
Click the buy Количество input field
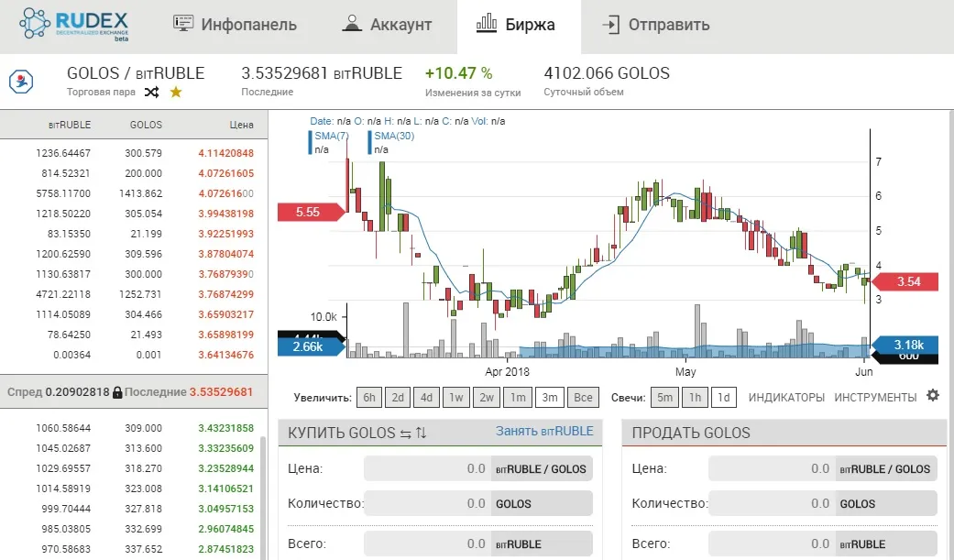[x=427, y=503]
